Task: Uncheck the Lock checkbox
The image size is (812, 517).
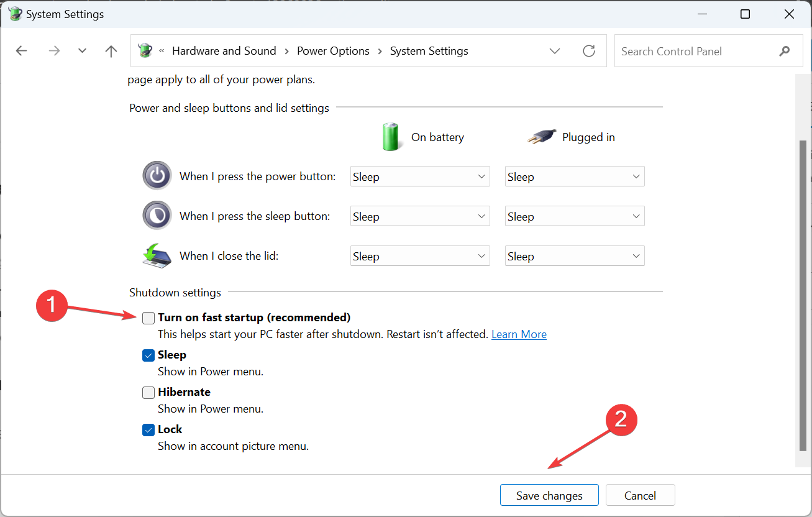Action: point(148,430)
